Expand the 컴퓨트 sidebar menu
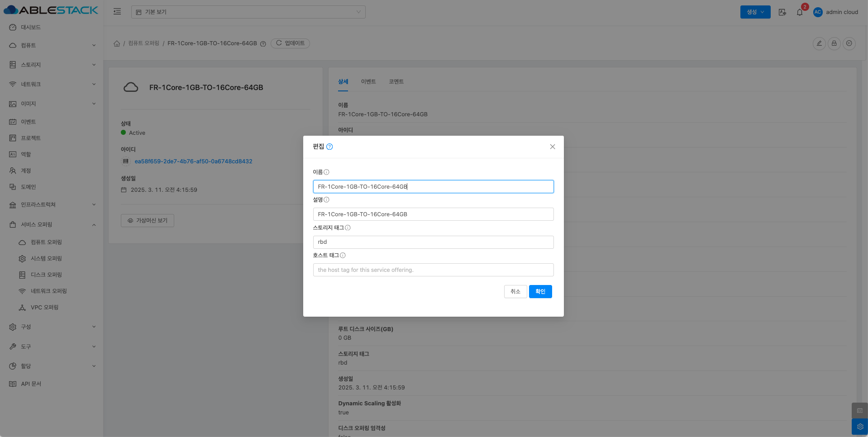868x437 pixels. [52, 45]
